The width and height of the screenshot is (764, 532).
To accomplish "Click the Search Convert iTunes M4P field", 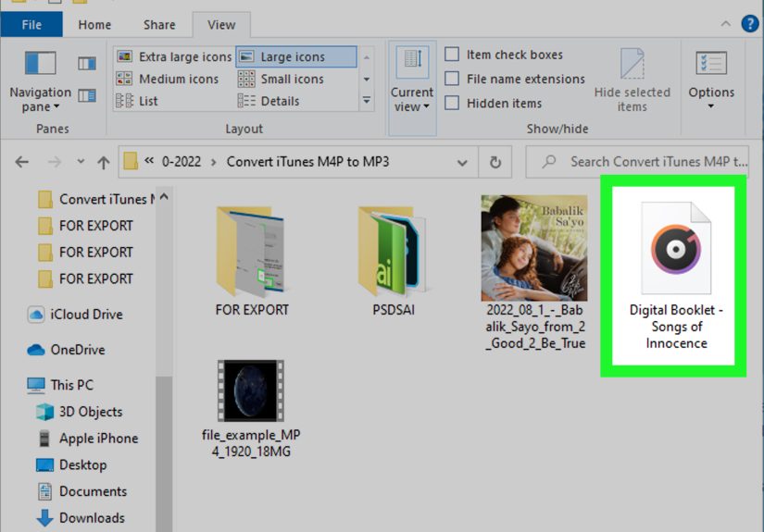I will click(x=638, y=162).
